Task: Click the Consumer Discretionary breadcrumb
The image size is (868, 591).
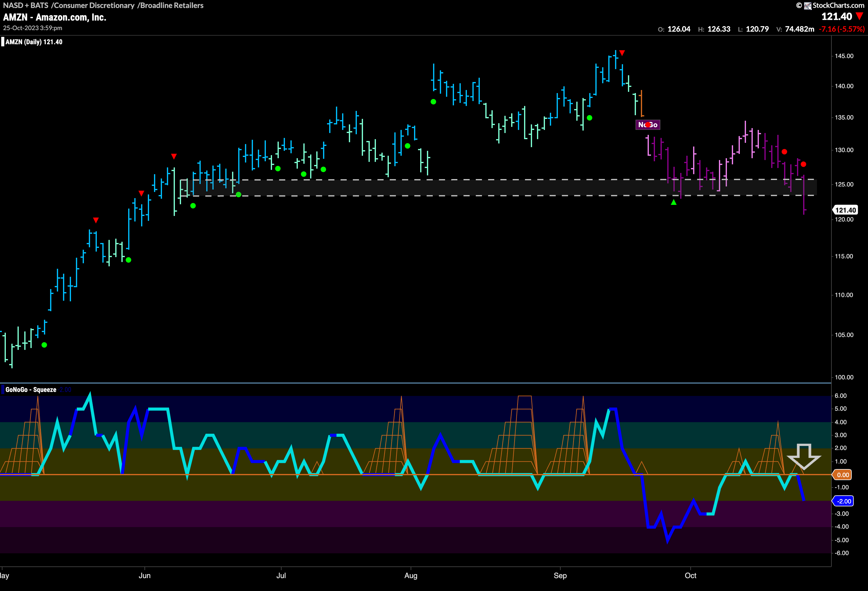Action: coord(94,5)
